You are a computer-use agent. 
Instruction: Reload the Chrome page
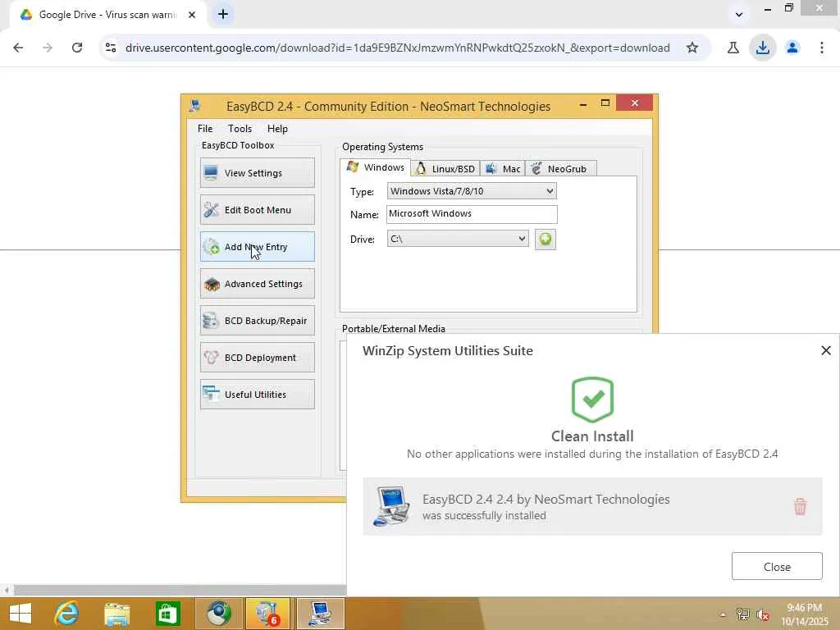pyautogui.click(x=77, y=48)
